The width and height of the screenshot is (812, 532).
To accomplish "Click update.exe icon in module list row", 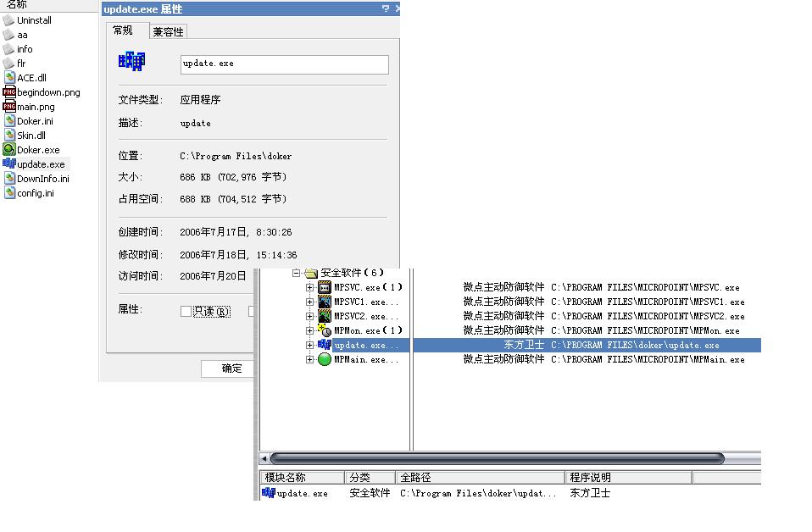I will coord(268,493).
